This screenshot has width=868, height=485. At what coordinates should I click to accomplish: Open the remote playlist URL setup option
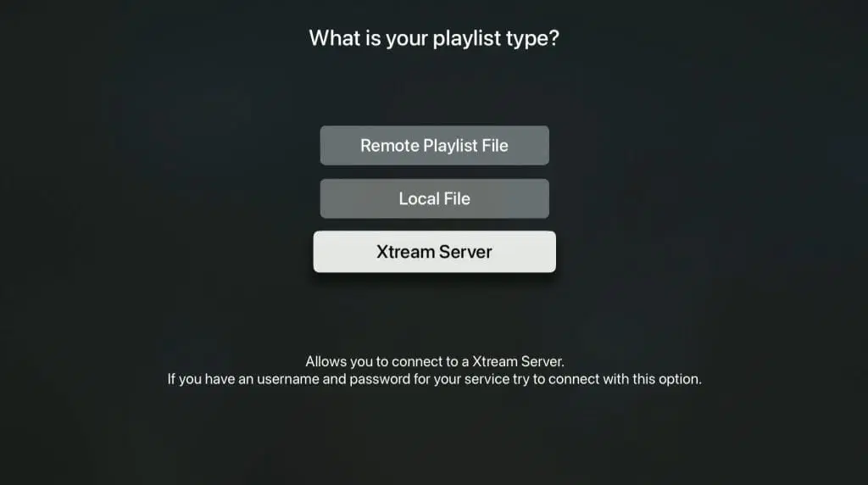point(435,145)
